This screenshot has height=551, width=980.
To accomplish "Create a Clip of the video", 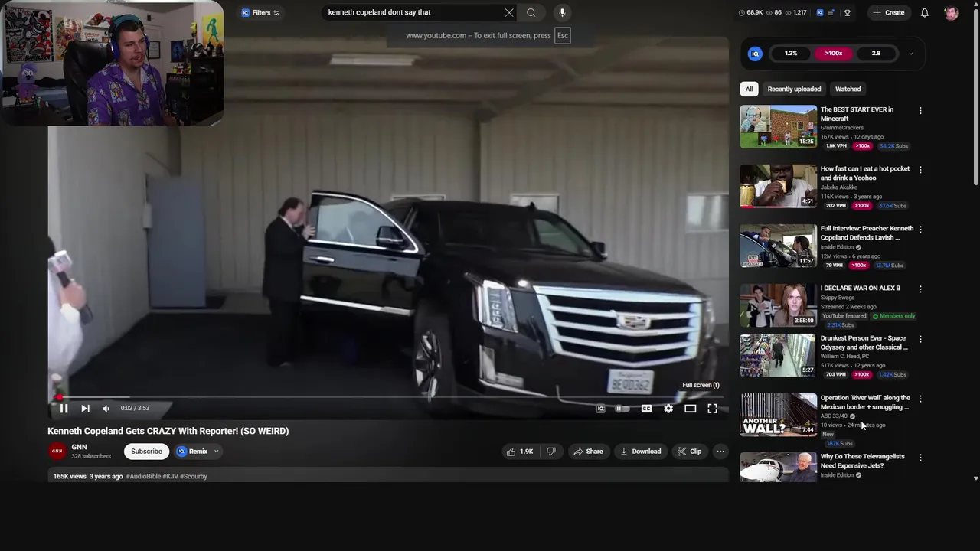I will point(689,452).
